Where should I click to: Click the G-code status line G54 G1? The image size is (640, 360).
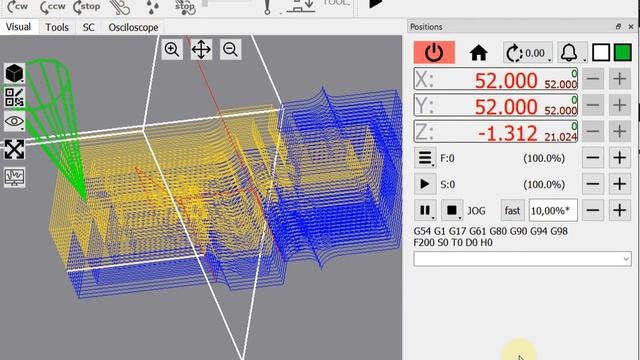(x=491, y=231)
